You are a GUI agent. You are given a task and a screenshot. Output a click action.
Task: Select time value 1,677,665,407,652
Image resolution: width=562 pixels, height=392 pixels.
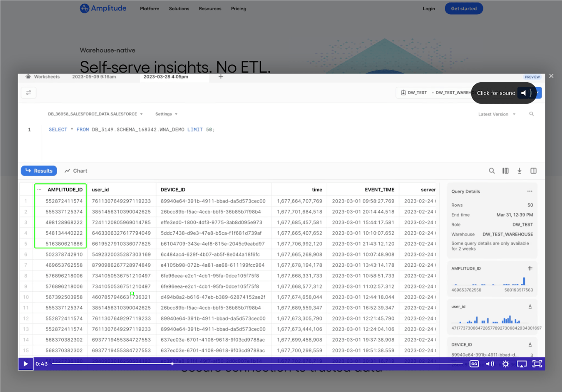[300, 233]
